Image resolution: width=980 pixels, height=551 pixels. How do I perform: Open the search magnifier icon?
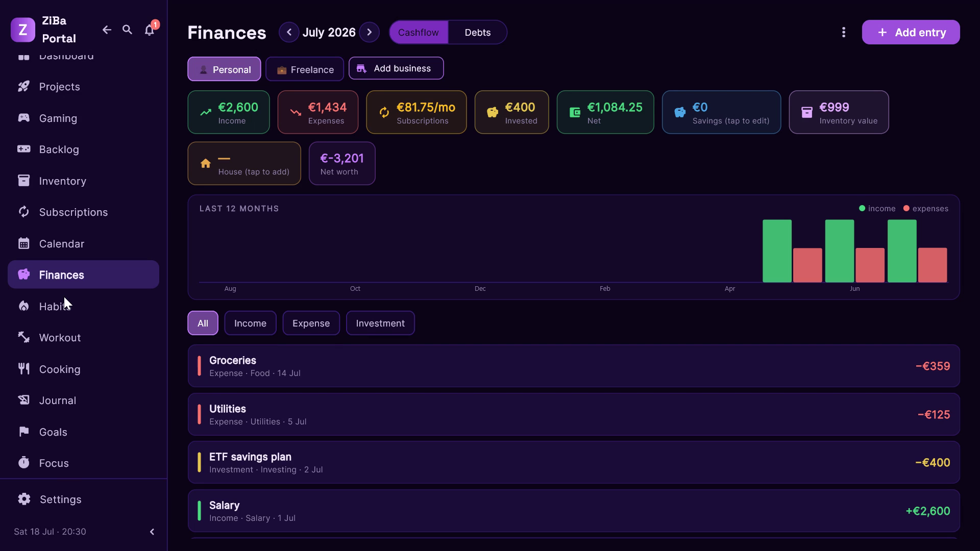pyautogui.click(x=128, y=30)
